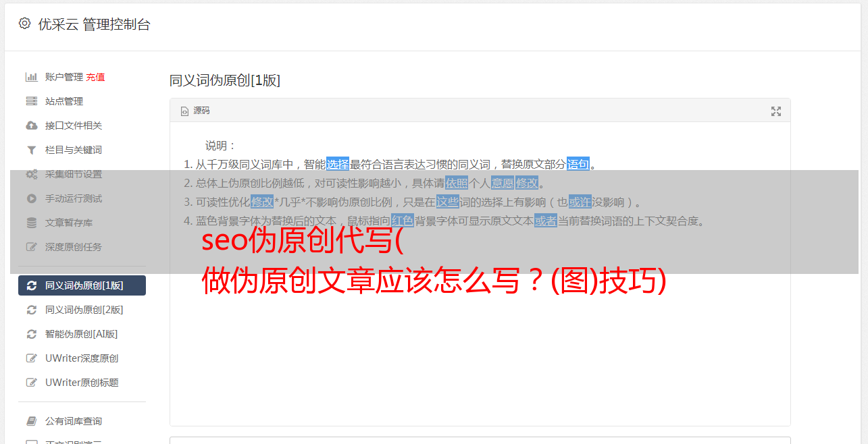Toggle fullscreen with the expand icon in editor
The width and height of the screenshot is (868, 444).
pyautogui.click(x=776, y=111)
